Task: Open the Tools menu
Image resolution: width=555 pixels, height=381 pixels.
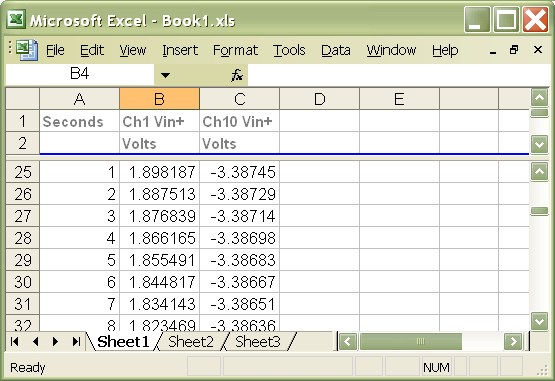Action: [289, 50]
